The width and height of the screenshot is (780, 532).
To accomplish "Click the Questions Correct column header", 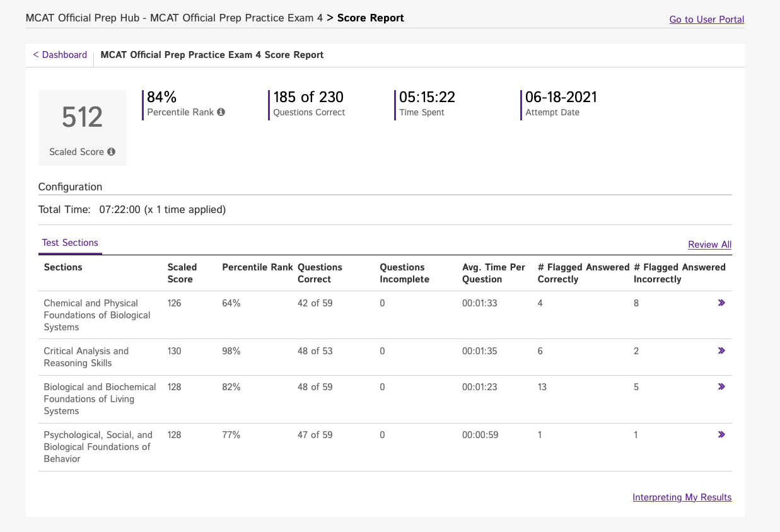I will click(x=320, y=273).
